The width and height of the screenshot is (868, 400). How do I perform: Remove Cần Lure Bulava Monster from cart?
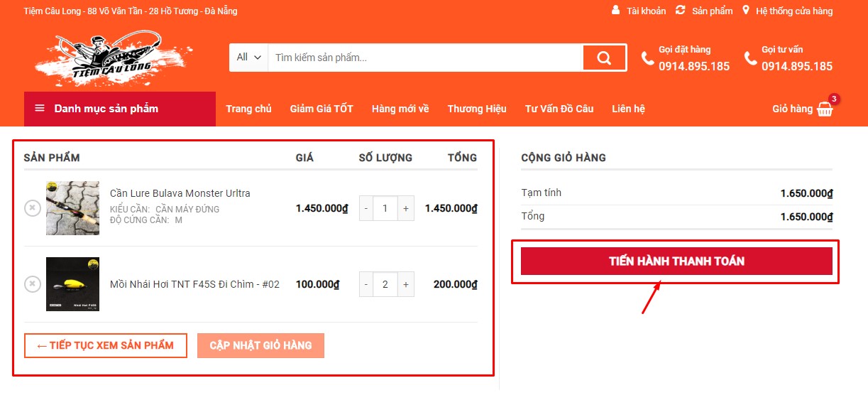tap(33, 207)
